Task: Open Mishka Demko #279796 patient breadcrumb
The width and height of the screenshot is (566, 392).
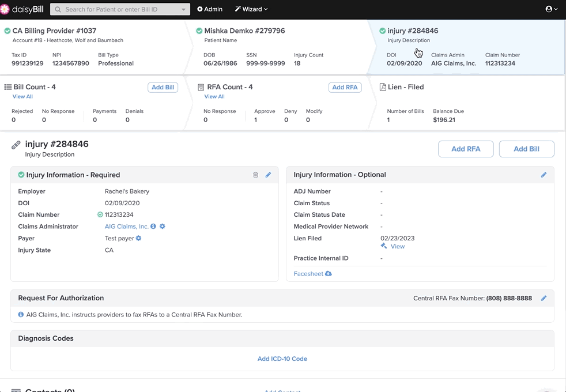Action: 244,31
